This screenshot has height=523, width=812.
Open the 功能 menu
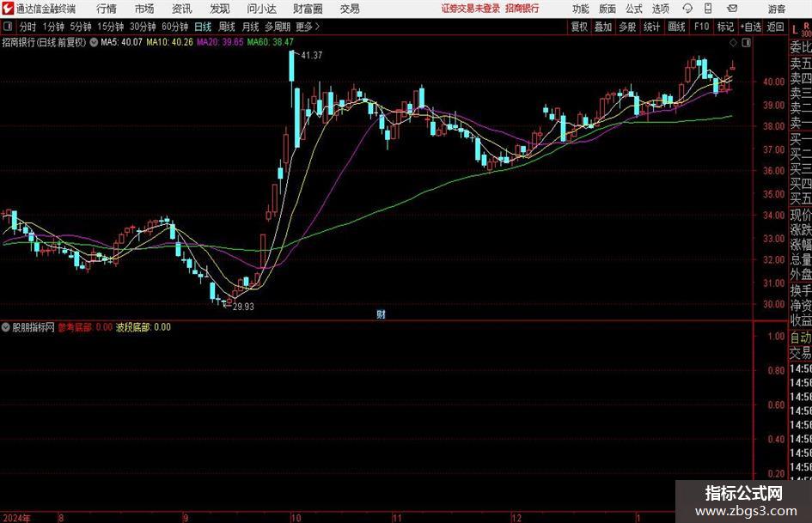pos(581,9)
